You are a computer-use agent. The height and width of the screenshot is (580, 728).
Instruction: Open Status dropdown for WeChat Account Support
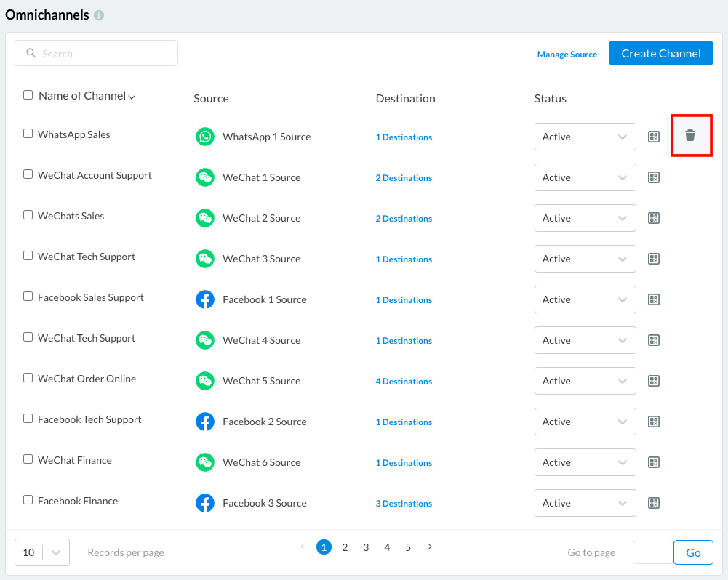(585, 178)
